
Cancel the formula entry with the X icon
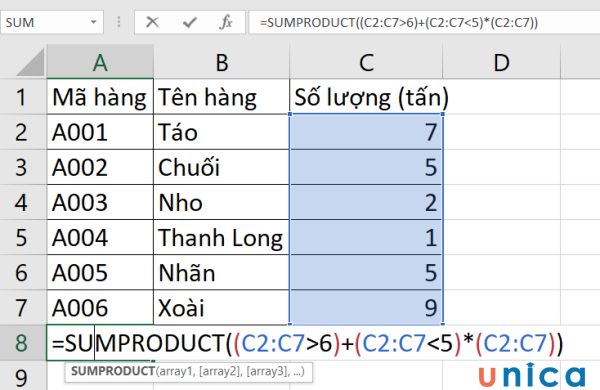(x=152, y=22)
